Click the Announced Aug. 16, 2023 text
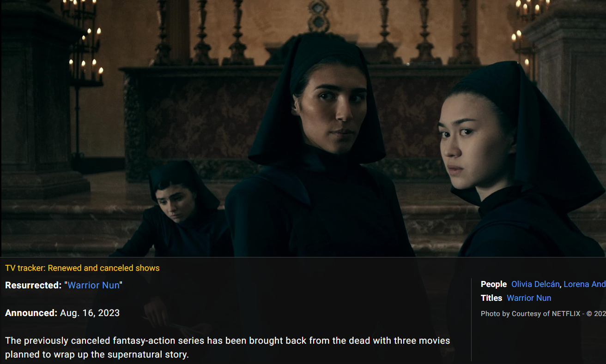This screenshot has height=364, width=606. point(62,313)
